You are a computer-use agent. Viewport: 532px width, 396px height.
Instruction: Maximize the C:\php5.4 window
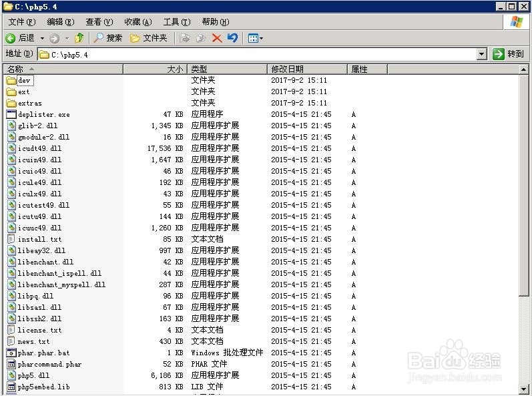click(512, 6)
